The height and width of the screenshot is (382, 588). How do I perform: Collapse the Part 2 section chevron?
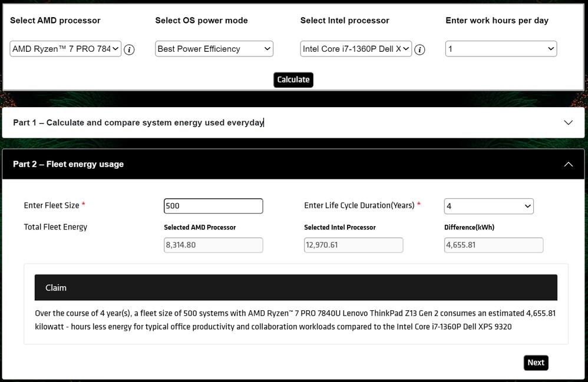[569, 164]
